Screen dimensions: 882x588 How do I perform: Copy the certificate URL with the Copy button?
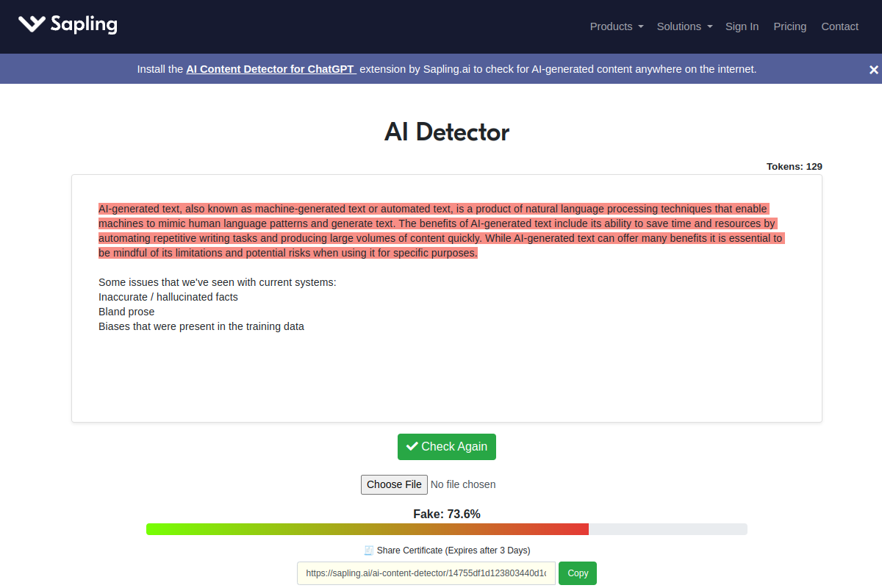pyautogui.click(x=577, y=573)
